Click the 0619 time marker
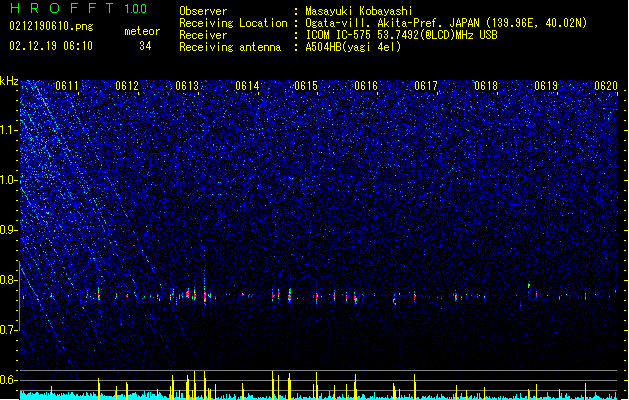Screen dimensions: 629x400 pos(546,86)
